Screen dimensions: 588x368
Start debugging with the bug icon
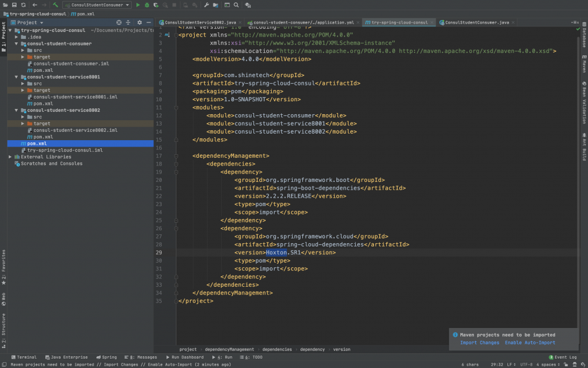147,4
